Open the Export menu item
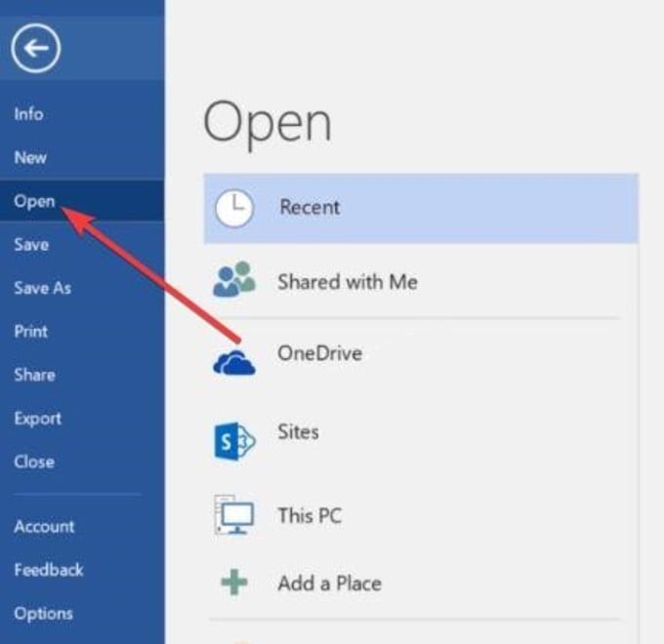This screenshot has height=644, width=664. 37,419
